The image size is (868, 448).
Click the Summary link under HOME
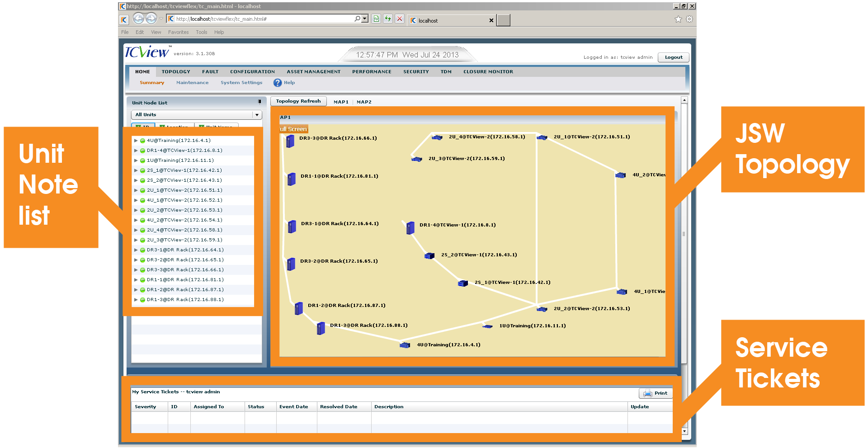[x=151, y=83]
